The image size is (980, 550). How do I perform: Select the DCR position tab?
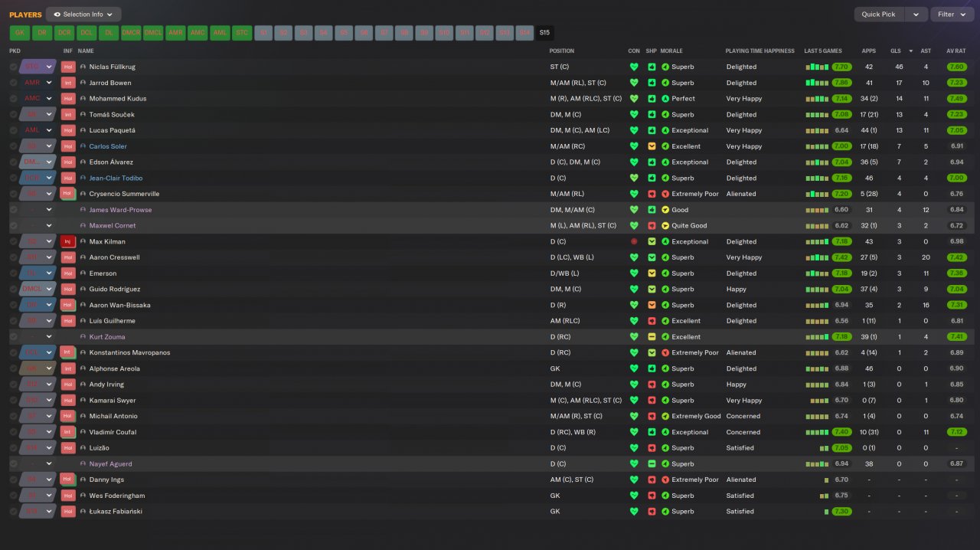pyautogui.click(x=64, y=33)
